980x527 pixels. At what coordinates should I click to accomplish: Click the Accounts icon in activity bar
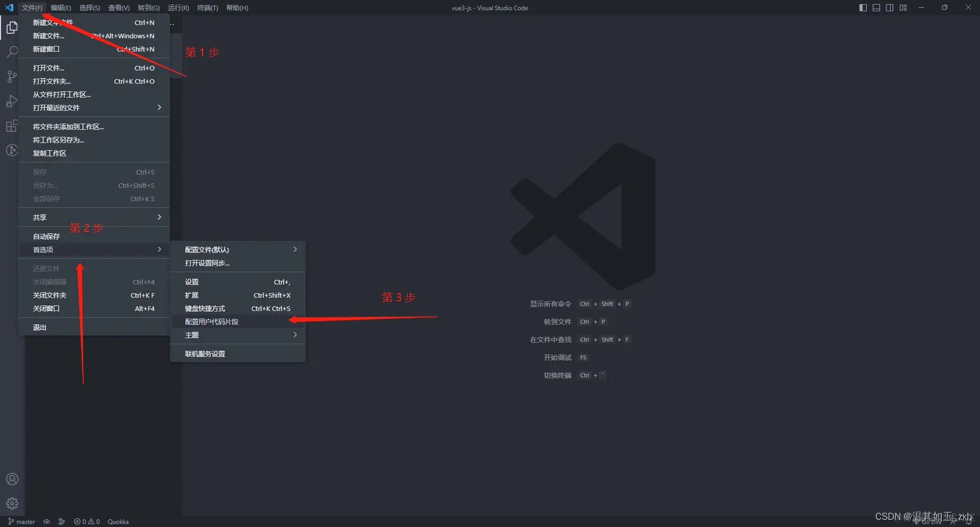(12, 479)
